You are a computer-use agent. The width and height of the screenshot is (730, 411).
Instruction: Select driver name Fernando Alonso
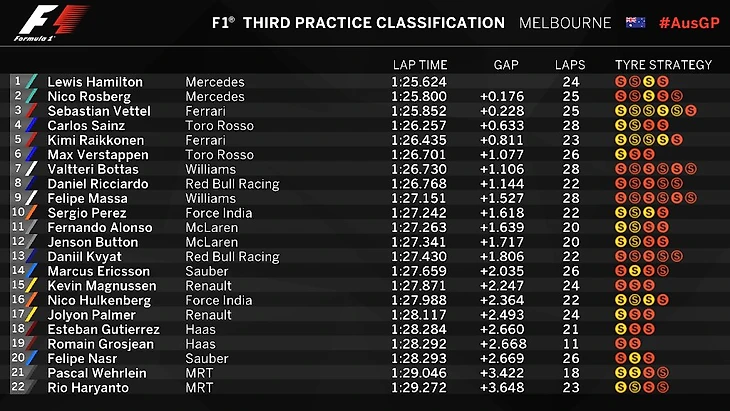point(100,228)
